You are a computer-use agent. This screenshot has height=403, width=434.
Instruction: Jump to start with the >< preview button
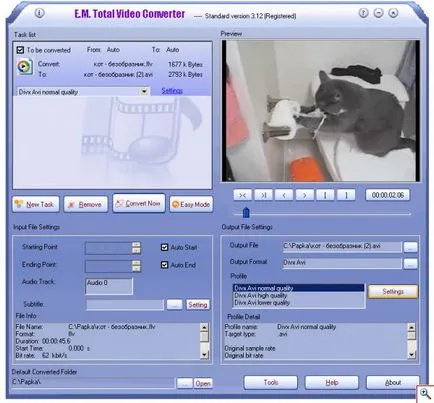click(242, 195)
